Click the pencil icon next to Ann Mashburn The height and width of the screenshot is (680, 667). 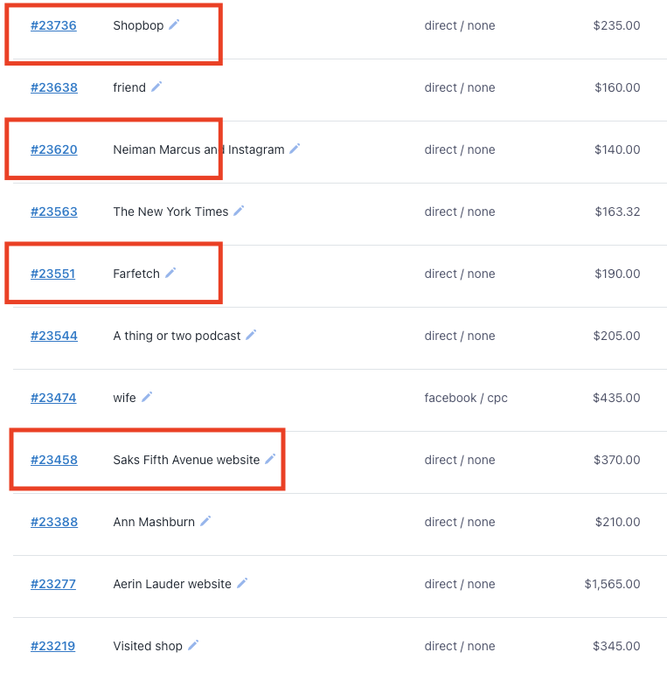(x=206, y=521)
